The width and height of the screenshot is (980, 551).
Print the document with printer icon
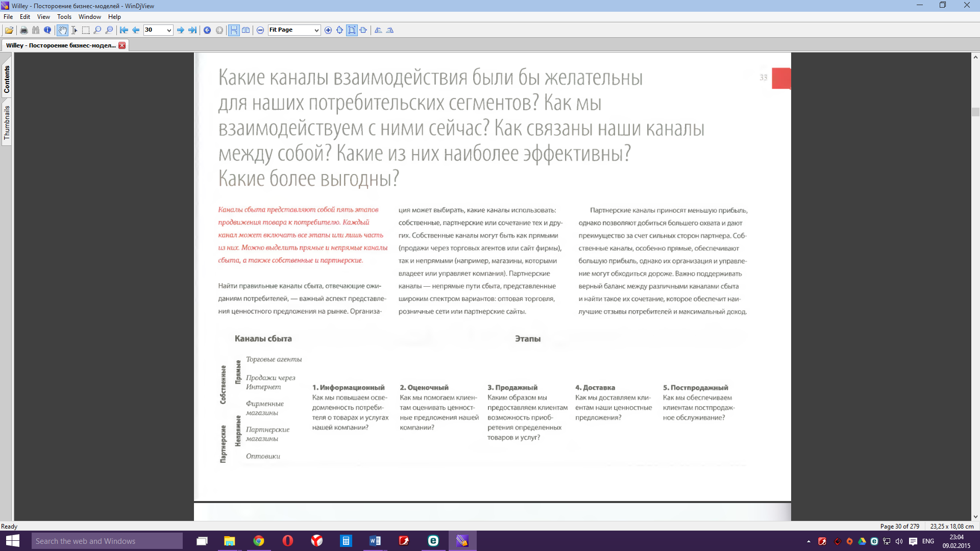(x=23, y=30)
